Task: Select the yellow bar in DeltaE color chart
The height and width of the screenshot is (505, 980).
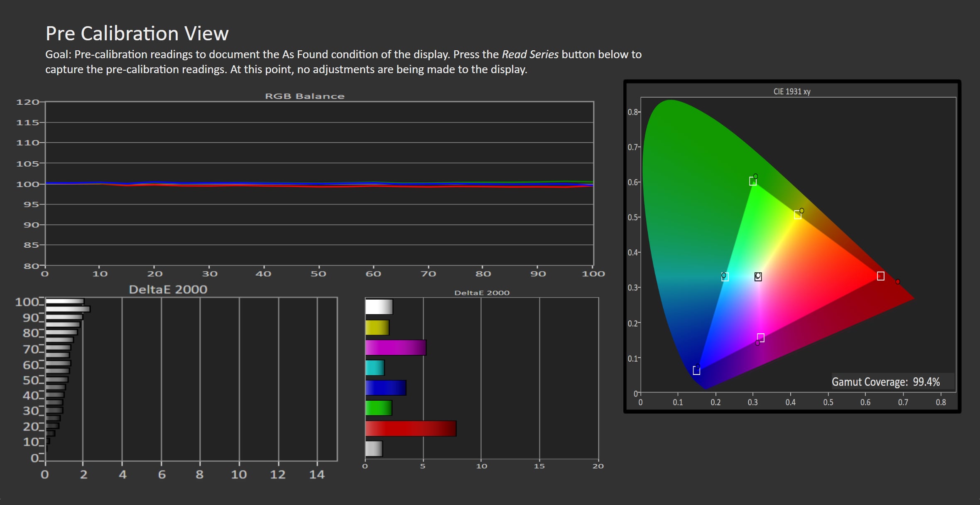Action: [377, 328]
